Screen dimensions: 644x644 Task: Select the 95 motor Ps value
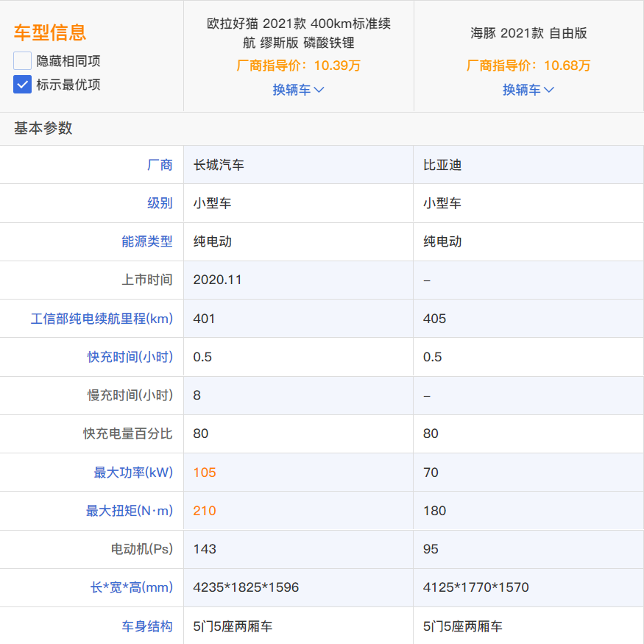tap(431, 549)
